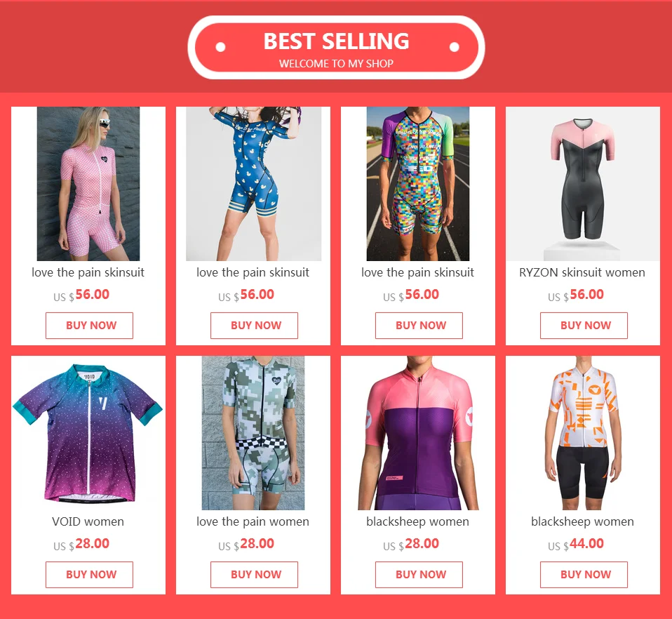Open the pink and purple blacksheep jersey image
Screen dimensions: 672x619
coord(418,433)
